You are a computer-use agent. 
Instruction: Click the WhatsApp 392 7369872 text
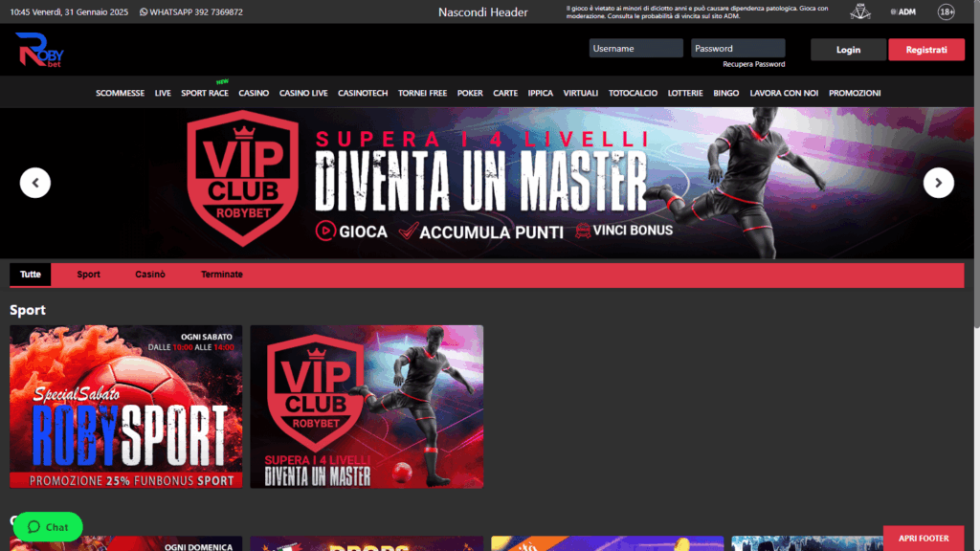coord(196,11)
